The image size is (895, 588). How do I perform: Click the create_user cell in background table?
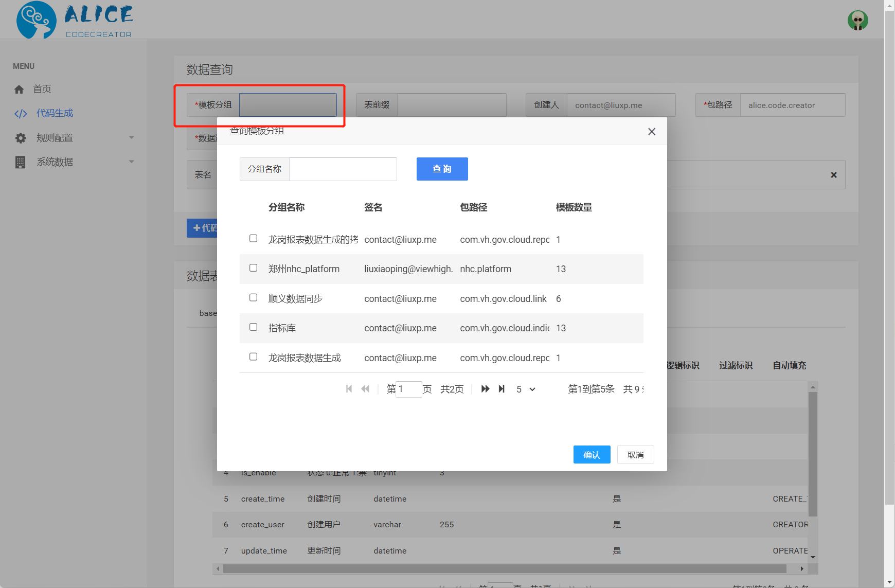[x=263, y=525]
